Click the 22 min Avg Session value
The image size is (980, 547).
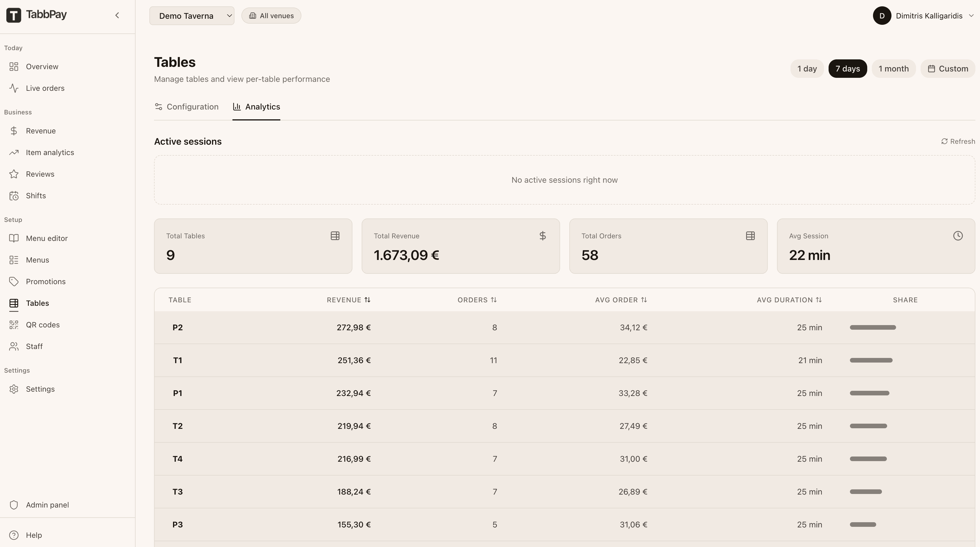tap(810, 255)
